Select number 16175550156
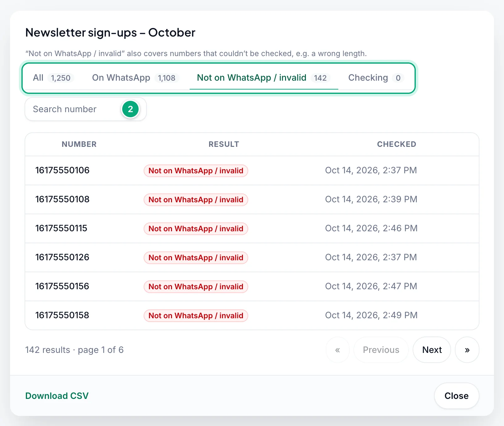The image size is (504, 426). [62, 286]
